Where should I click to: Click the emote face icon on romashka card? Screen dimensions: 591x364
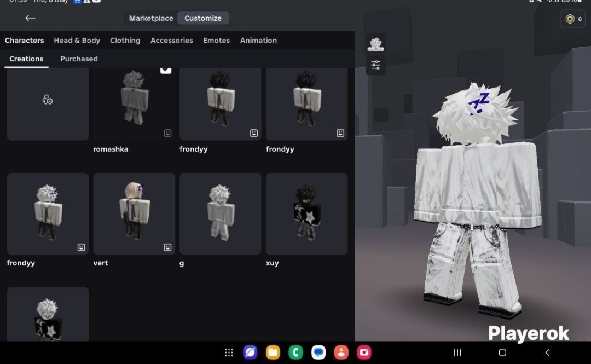[x=167, y=133]
